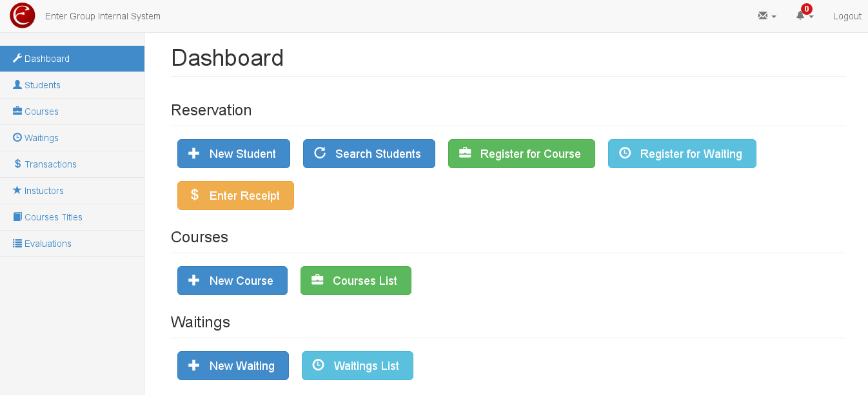Click the list icon beside Evaluations
This screenshot has width=868, height=395.
click(x=17, y=243)
